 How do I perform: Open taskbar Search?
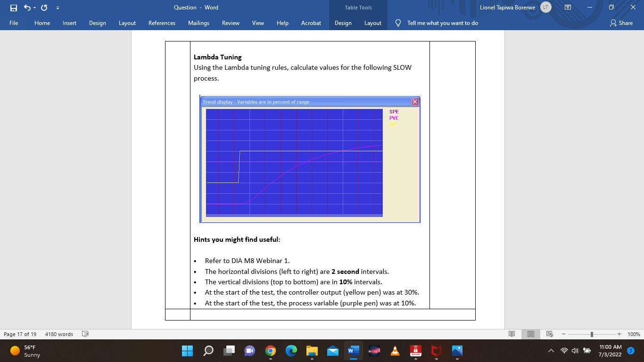[x=208, y=351]
